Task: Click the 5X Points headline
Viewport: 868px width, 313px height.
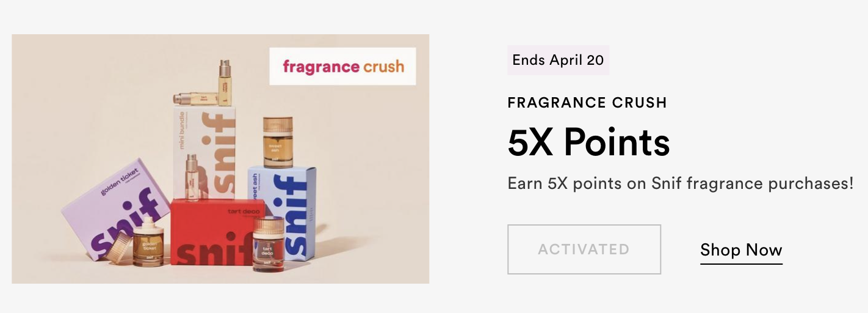Action: pyautogui.click(x=588, y=142)
